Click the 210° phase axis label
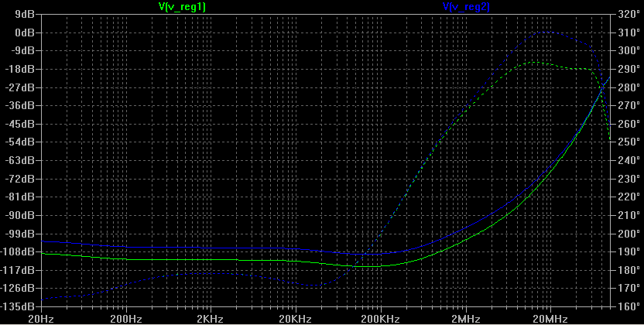644x325 pixels. [x=629, y=215]
